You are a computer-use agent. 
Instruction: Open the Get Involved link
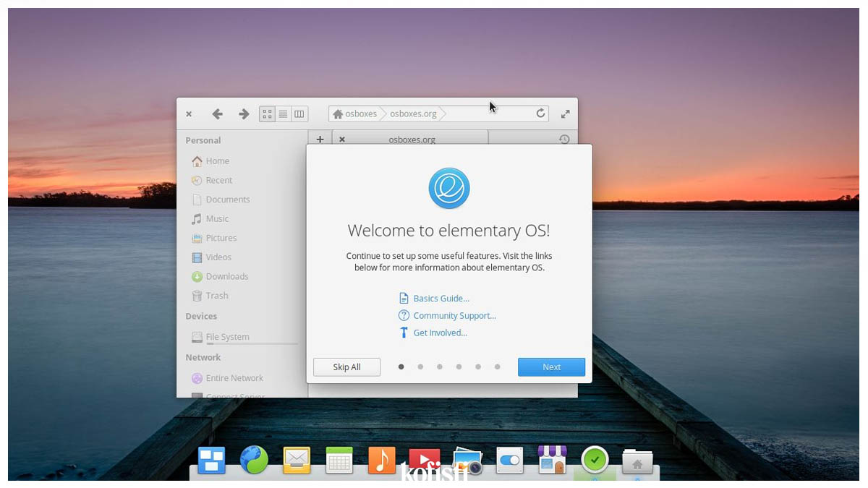tap(440, 333)
